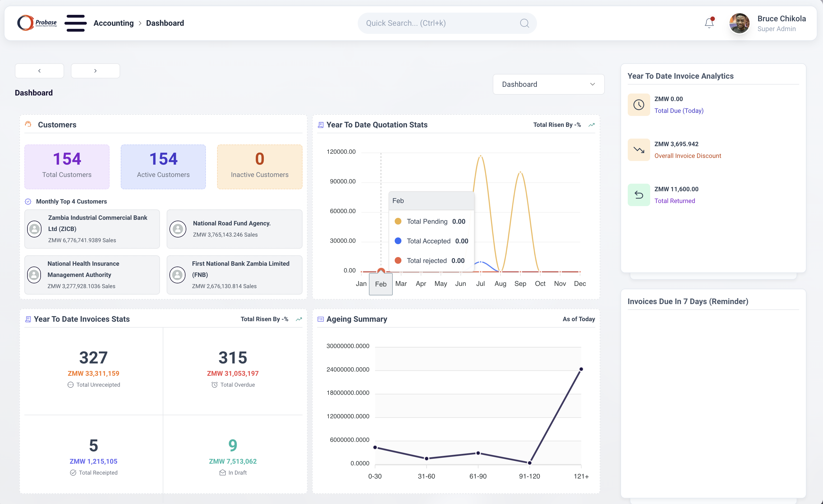Open the Bruce Chikola profile avatar

coord(739,23)
